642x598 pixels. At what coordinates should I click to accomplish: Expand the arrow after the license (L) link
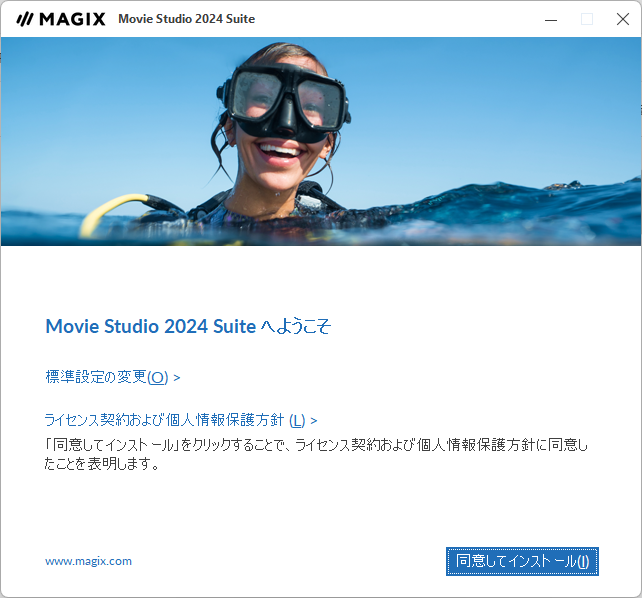tap(314, 421)
